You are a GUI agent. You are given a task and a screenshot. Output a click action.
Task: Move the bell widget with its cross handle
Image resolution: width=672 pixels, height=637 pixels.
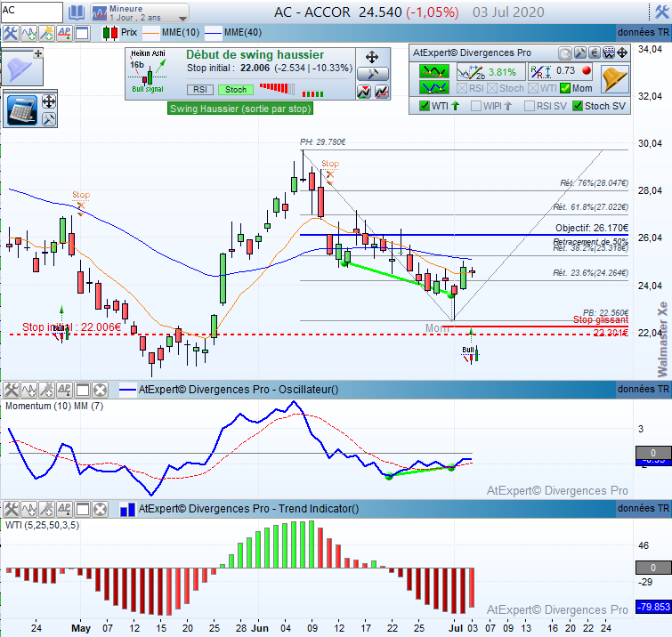pyautogui.click(x=38, y=53)
